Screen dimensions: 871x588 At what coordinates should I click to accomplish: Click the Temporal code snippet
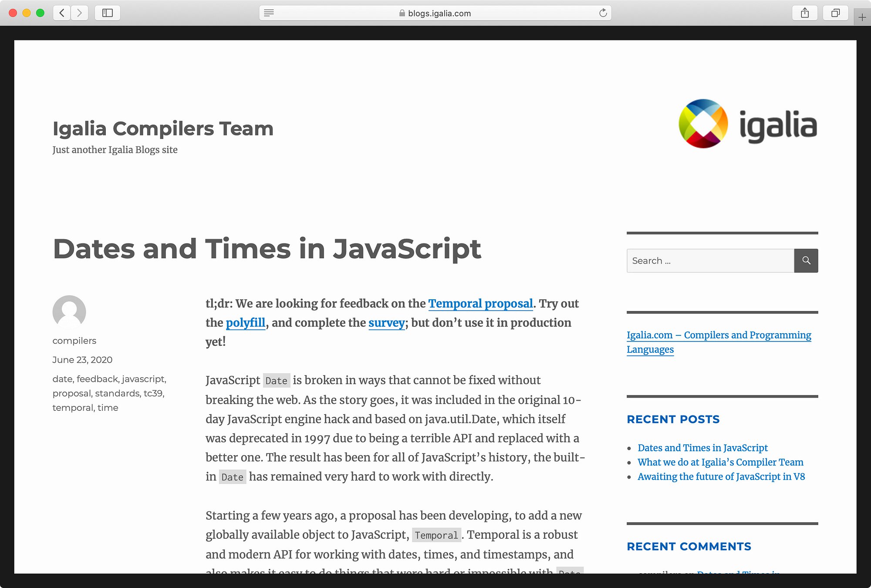pos(436,535)
